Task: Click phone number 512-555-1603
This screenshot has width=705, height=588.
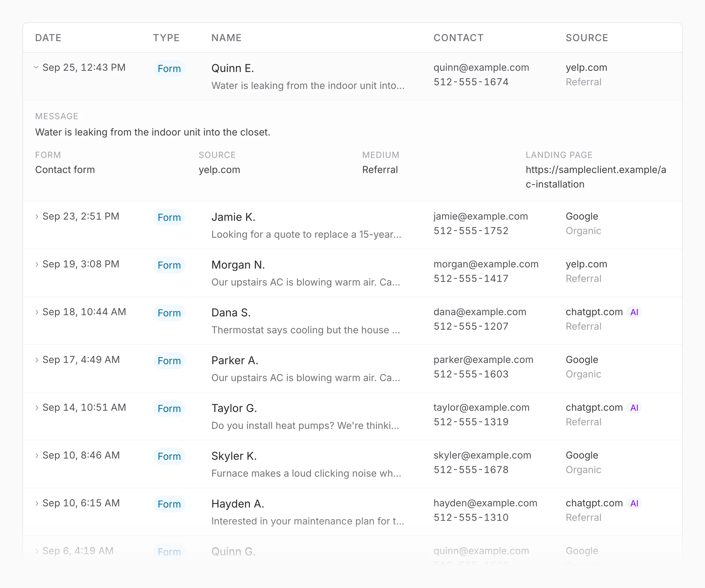Action: coord(471,374)
